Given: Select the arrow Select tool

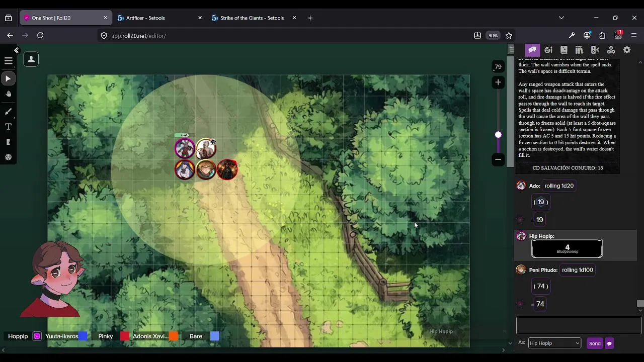Looking at the screenshot, I should point(8,78).
